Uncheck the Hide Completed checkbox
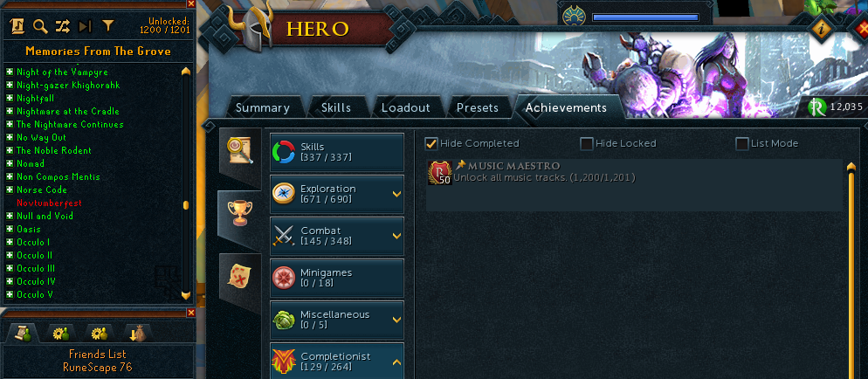 [x=431, y=143]
